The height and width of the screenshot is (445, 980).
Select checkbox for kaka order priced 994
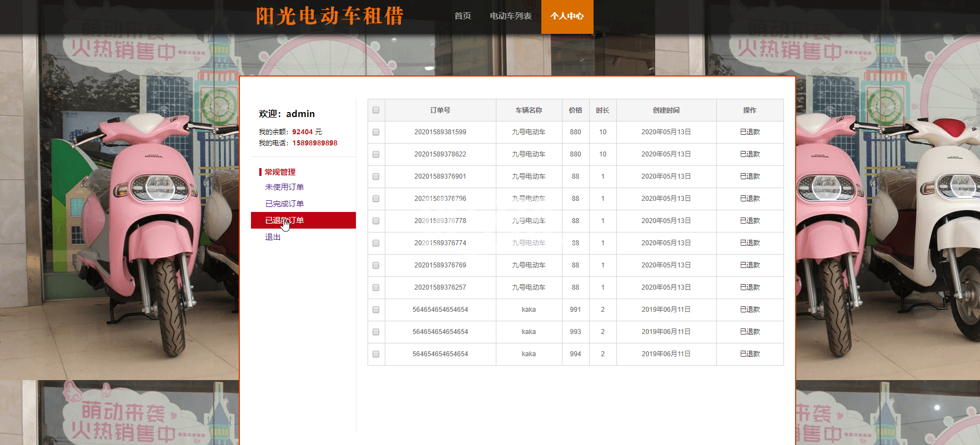pos(376,354)
